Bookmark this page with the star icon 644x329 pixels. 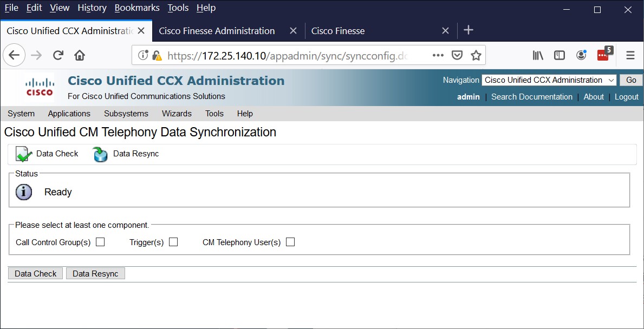476,55
